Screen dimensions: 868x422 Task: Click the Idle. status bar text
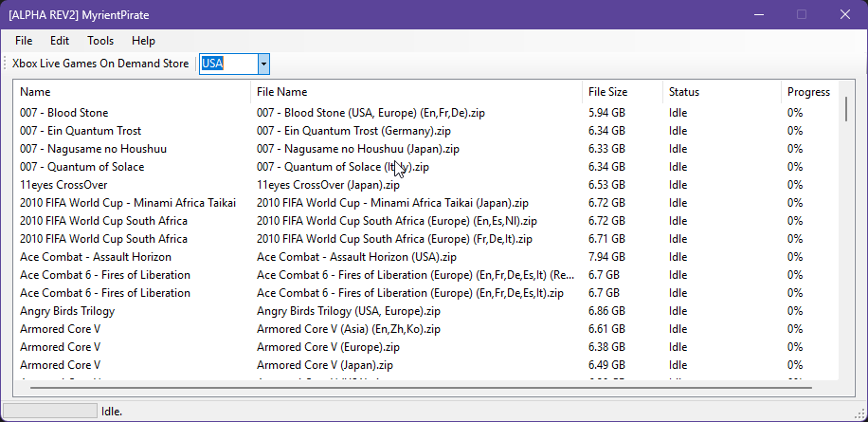(x=112, y=412)
